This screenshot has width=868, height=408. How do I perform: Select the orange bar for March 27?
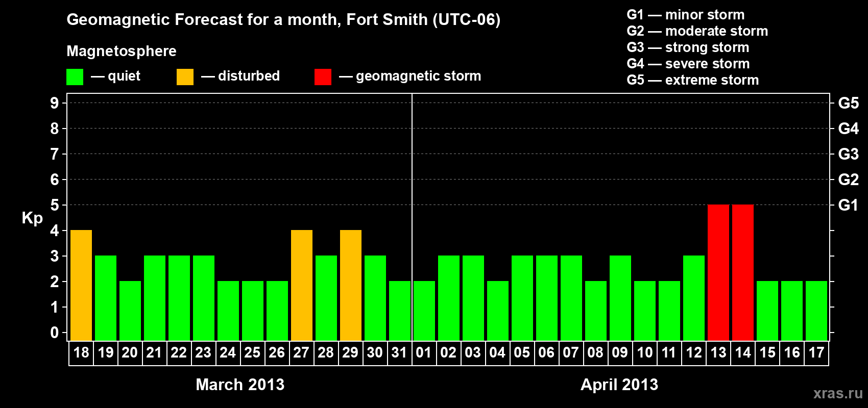coord(302,286)
